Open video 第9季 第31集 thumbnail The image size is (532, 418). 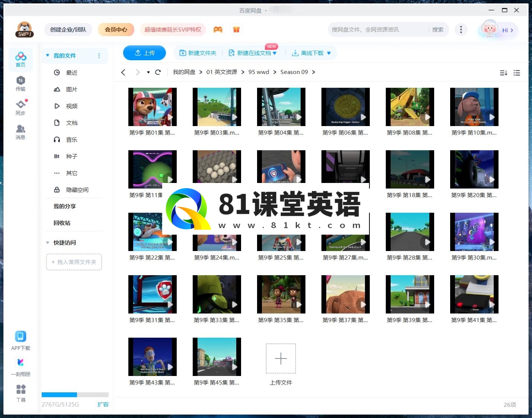(x=153, y=294)
